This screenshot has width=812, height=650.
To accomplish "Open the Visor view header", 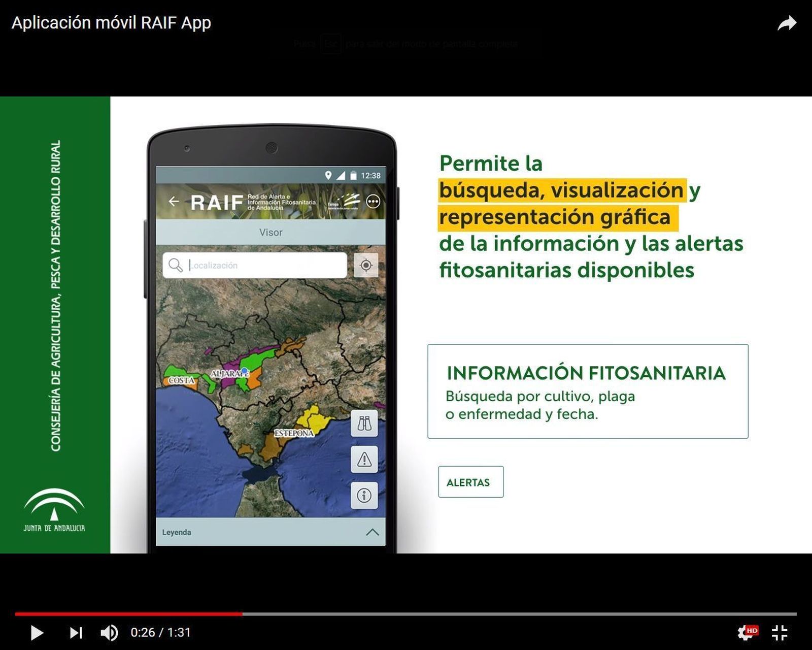I will click(x=272, y=232).
